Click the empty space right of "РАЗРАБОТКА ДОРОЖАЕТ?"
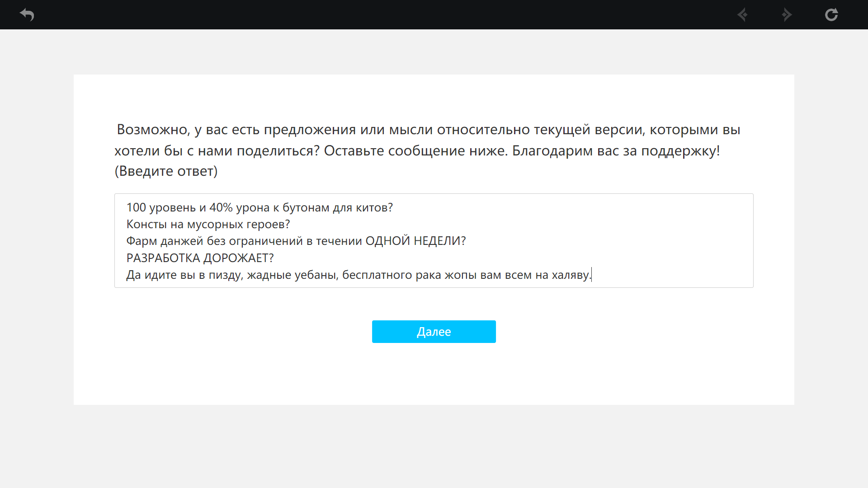 (x=497, y=258)
